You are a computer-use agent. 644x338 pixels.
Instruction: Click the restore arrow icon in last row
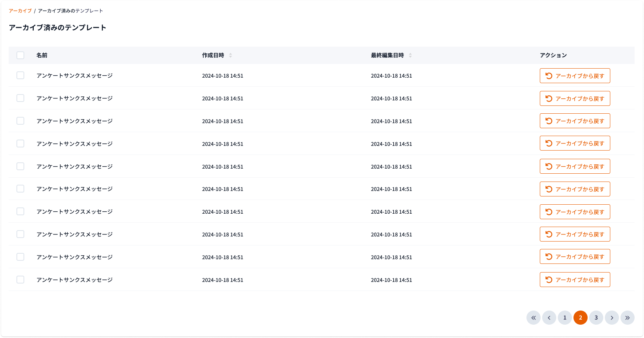point(549,280)
